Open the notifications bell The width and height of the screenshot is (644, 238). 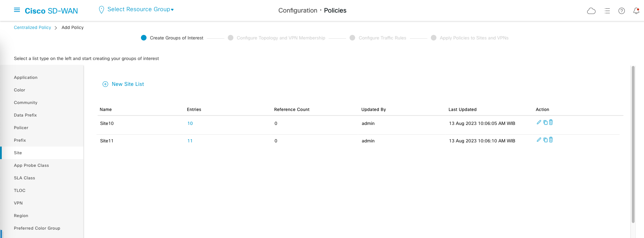pos(636,11)
